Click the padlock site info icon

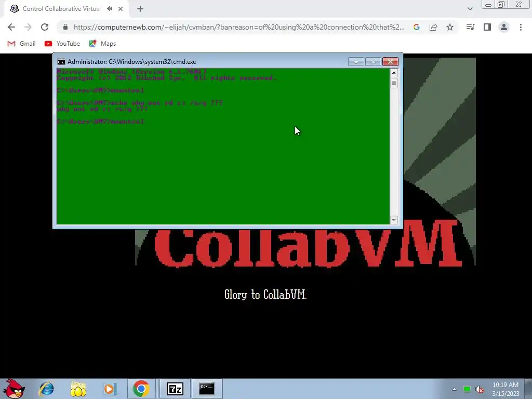click(x=65, y=27)
